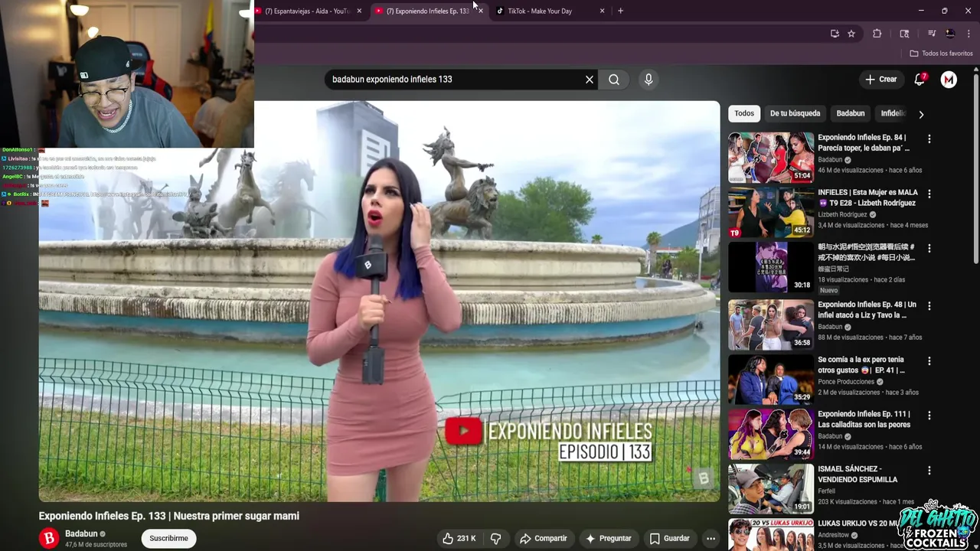
Task: Open INFIELES Esta Mujer es MALA thumbnail
Action: click(x=771, y=212)
